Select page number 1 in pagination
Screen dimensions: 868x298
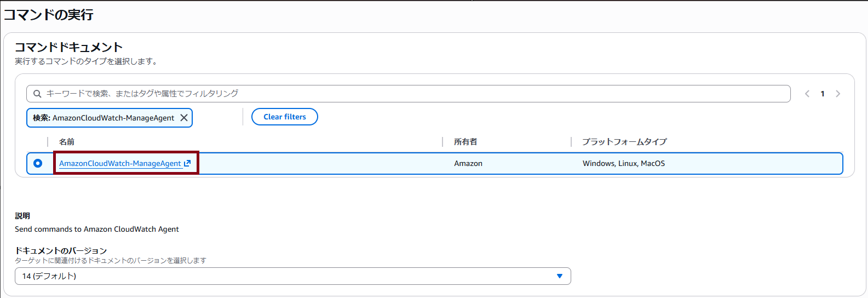[x=823, y=94]
